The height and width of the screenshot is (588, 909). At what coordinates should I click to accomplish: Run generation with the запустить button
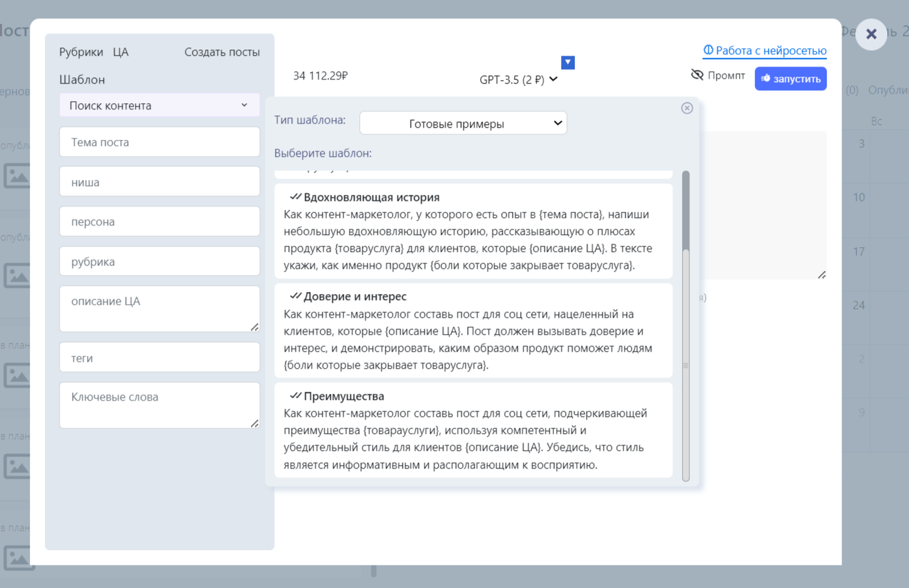pos(791,79)
